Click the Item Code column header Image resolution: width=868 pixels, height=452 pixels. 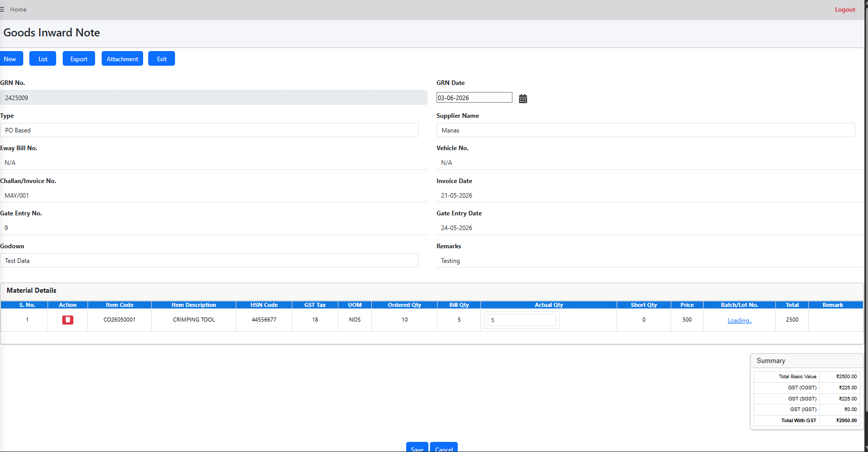point(119,305)
